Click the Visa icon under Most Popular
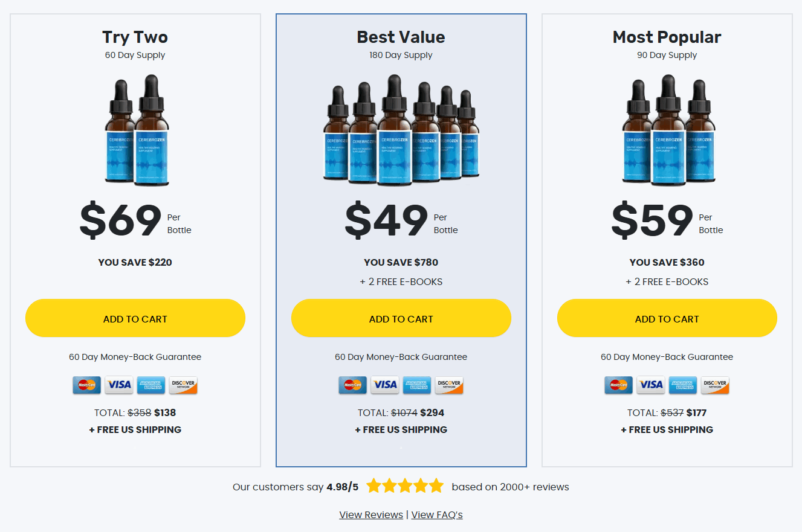Image resolution: width=802 pixels, height=532 pixels. 651,385
